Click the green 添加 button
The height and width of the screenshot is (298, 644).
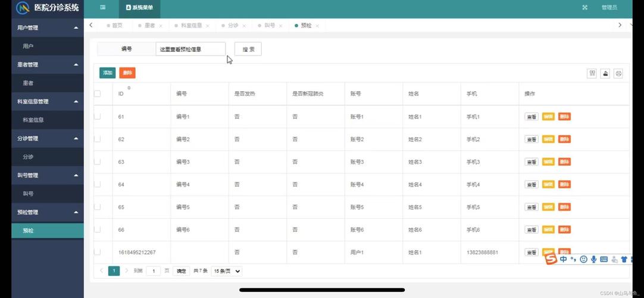tap(108, 73)
